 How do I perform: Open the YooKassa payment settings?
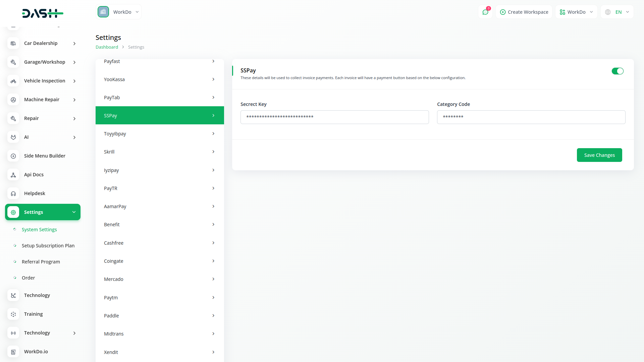point(160,79)
